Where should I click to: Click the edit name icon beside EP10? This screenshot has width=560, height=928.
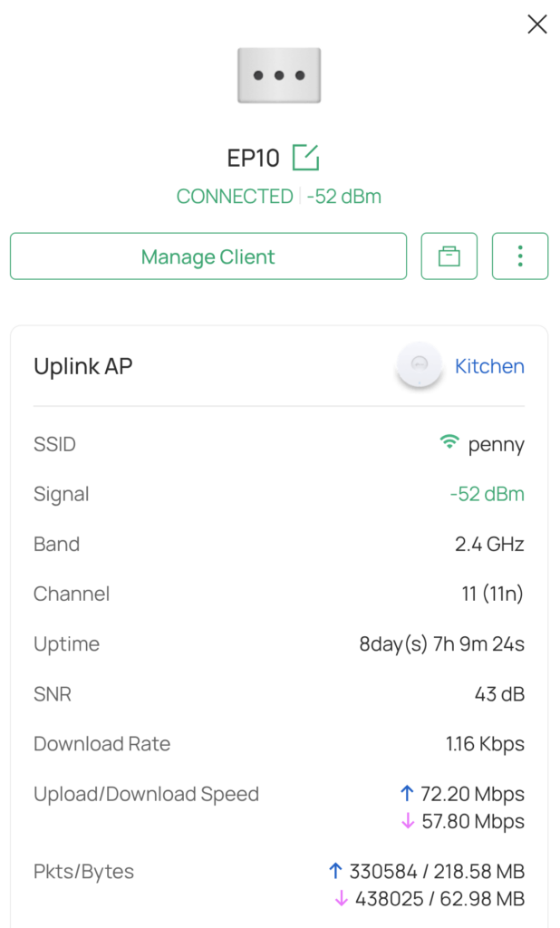(x=305, y=158)
